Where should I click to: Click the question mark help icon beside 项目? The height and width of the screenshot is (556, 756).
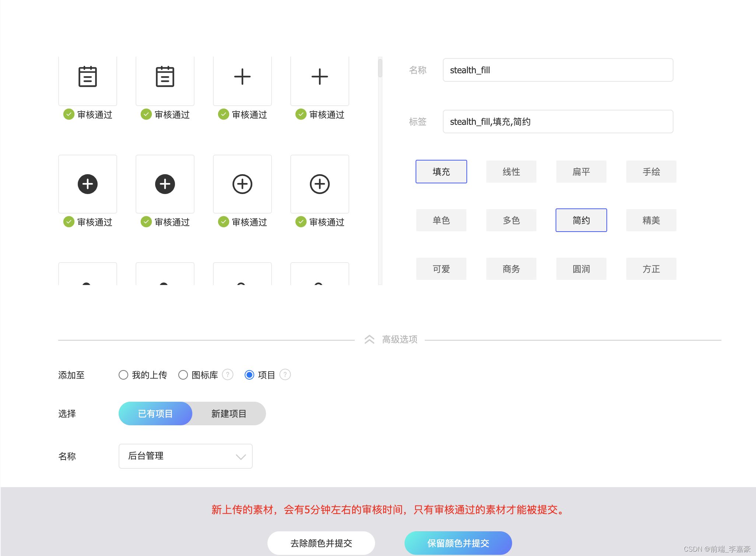285,374
